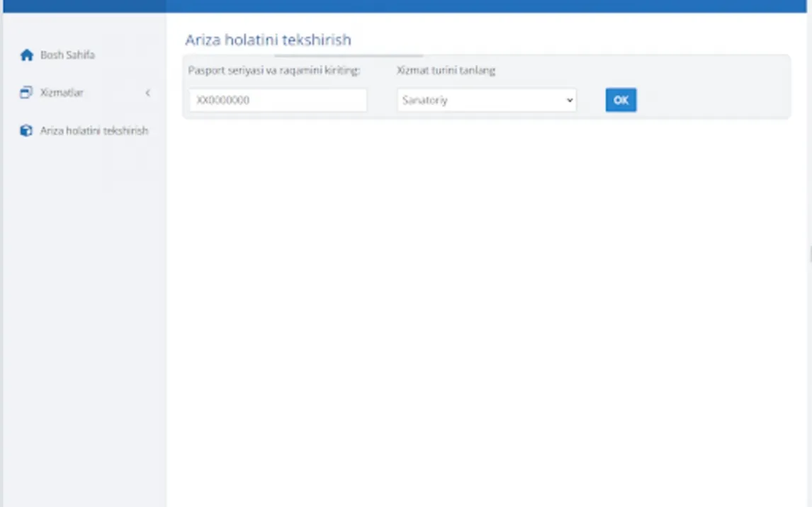Expand the Xizmatlar menu chevron
This screenshot has height=507, width=812.
[147, 93]
